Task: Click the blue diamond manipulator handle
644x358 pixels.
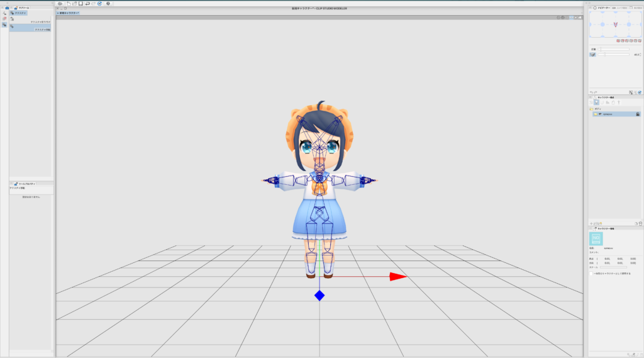Action: [x=319, y=296]
